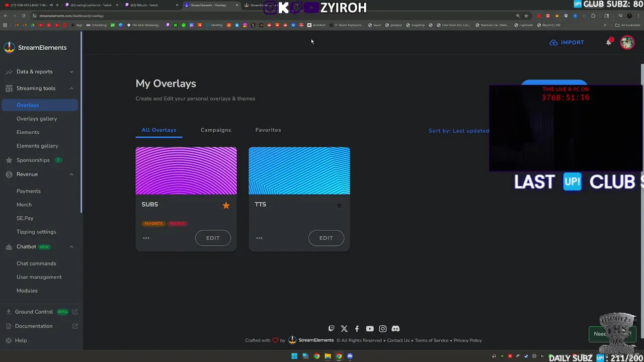Click the Revenue dollar icon
The image size is (644, 362).
pos(9,174)
